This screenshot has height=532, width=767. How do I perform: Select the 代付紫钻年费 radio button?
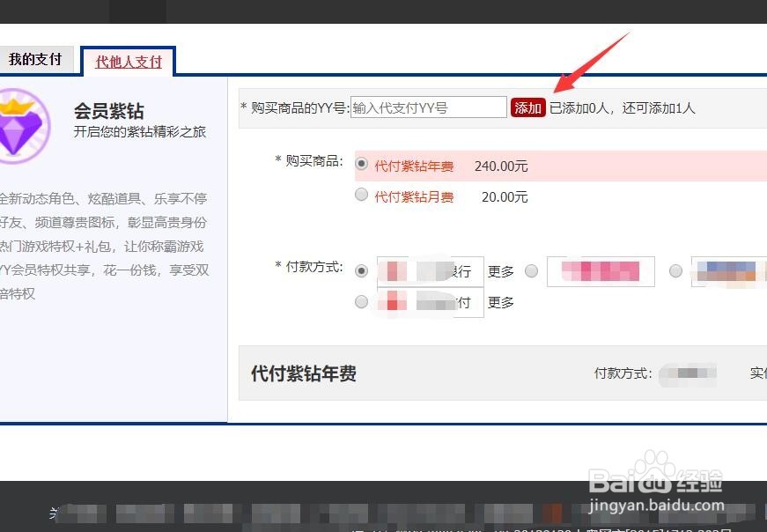[x=361, y=163]
